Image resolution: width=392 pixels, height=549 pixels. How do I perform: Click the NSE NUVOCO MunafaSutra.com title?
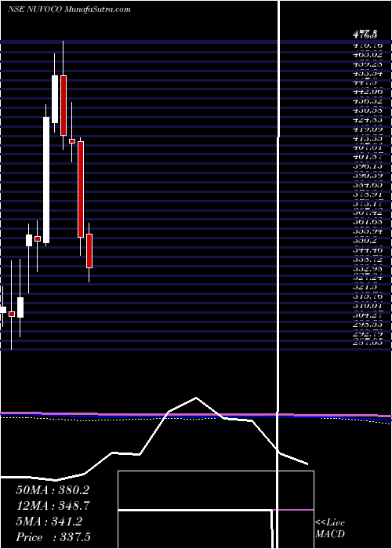coord(69,9)
